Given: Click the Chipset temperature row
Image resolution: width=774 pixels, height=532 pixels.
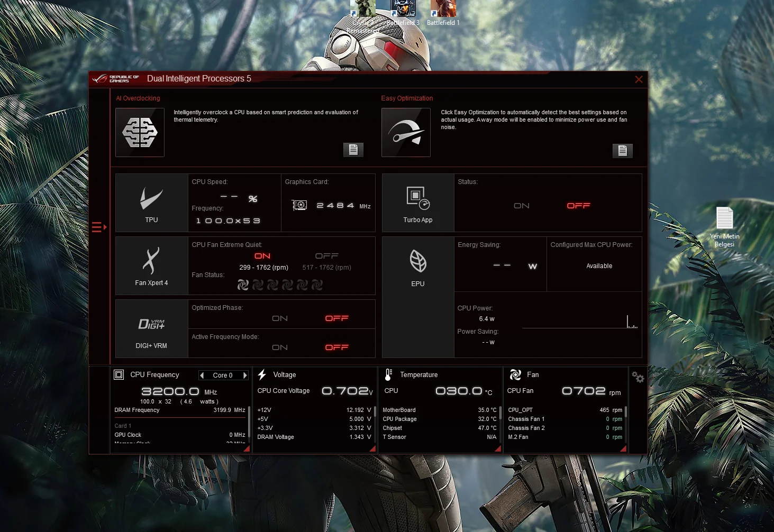Looking at the screenshot, I should (x=440, y=428).
